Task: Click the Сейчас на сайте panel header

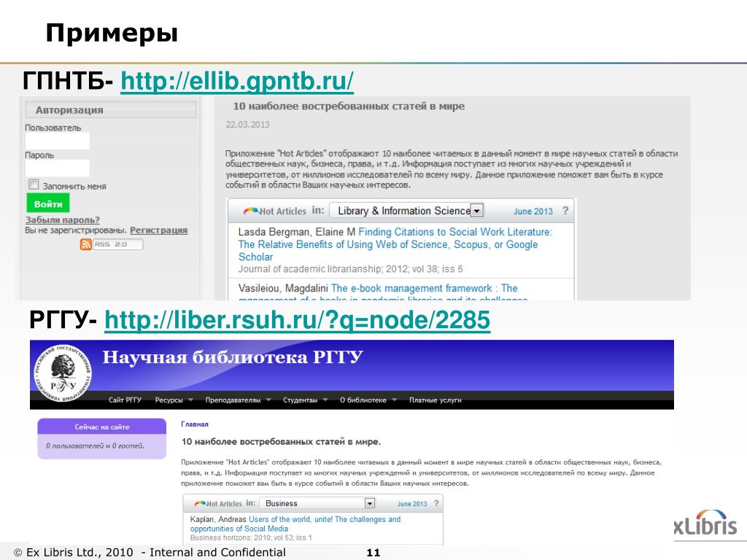Action: (102, 427)
